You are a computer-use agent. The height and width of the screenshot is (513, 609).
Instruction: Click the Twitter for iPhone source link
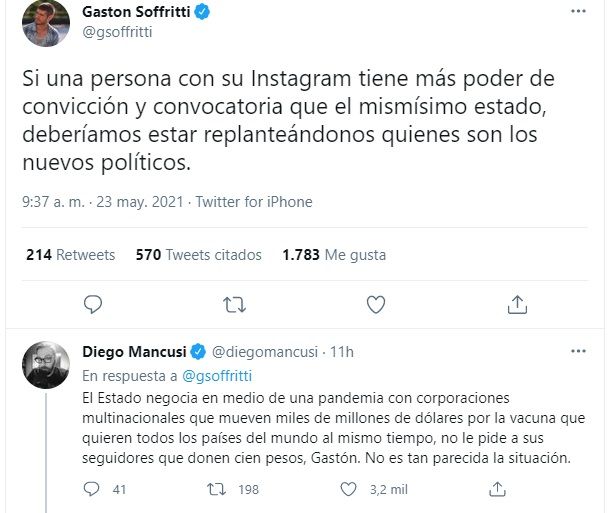point(254,202)
